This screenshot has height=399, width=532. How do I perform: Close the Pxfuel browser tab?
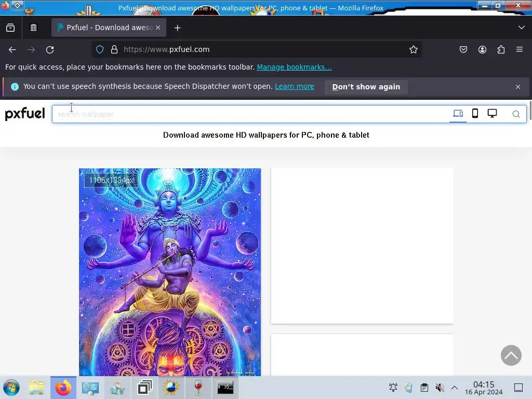point(158,28)
